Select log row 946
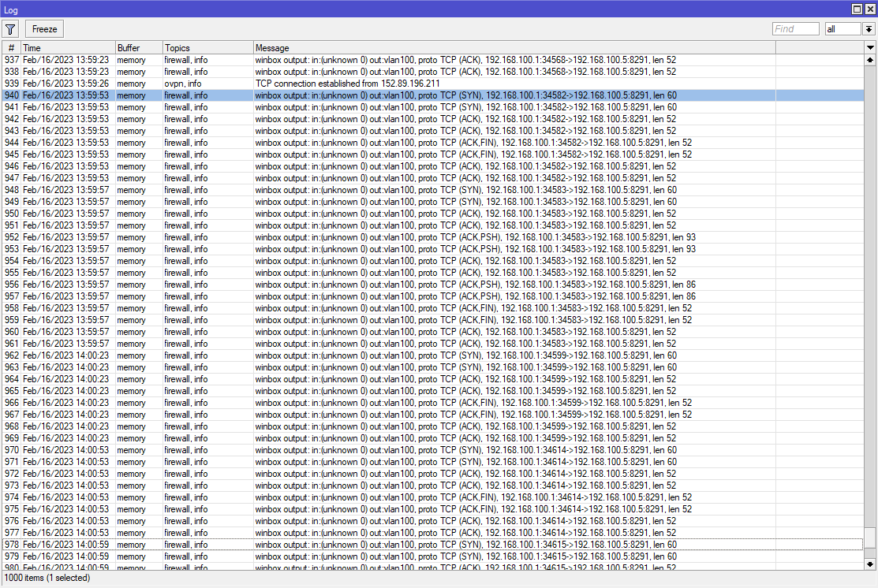878x588 pixels. 433,166
